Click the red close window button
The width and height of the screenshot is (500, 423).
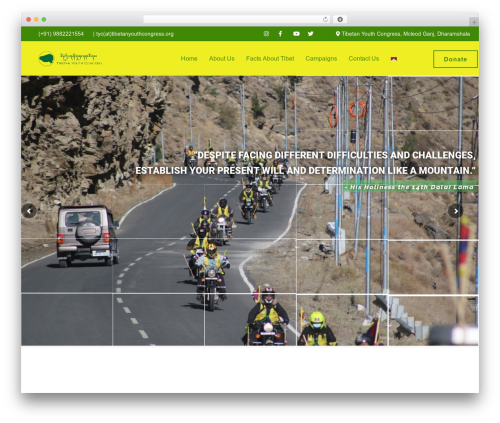pos(29,19)
